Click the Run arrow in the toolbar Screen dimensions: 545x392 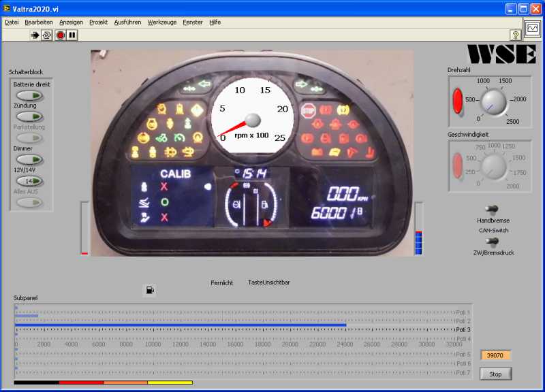[x=35, y=35]
